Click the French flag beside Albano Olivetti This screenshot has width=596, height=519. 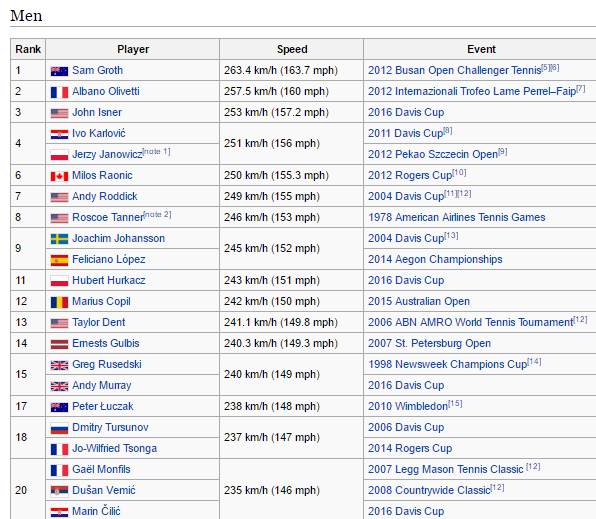coord(59,92)
